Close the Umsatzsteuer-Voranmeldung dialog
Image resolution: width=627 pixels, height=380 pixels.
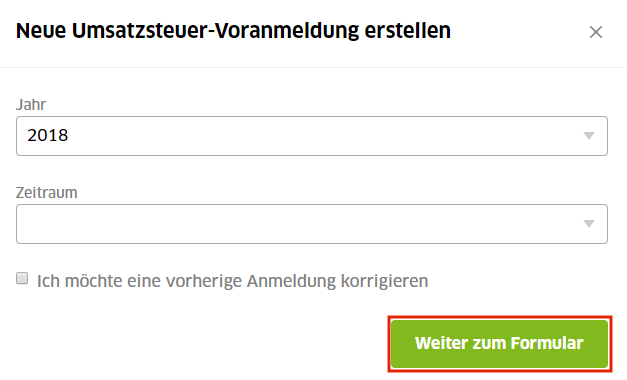(595, 32)
